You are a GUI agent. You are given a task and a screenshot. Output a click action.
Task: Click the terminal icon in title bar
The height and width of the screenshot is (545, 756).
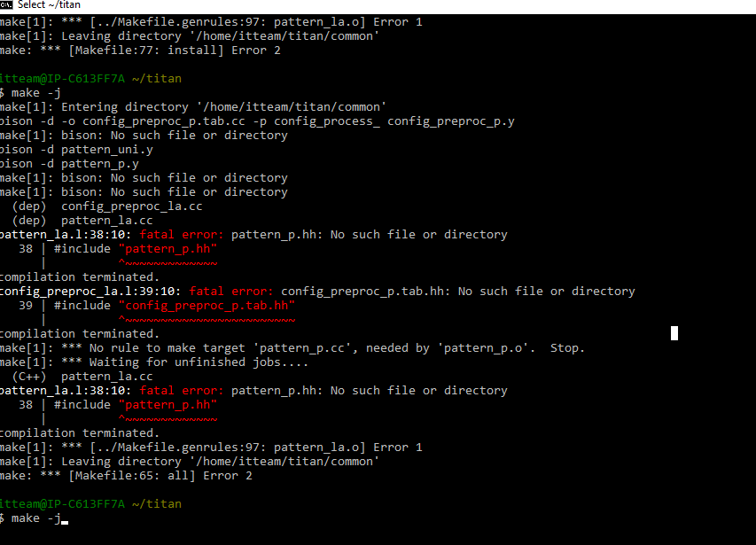pos(6,4)
